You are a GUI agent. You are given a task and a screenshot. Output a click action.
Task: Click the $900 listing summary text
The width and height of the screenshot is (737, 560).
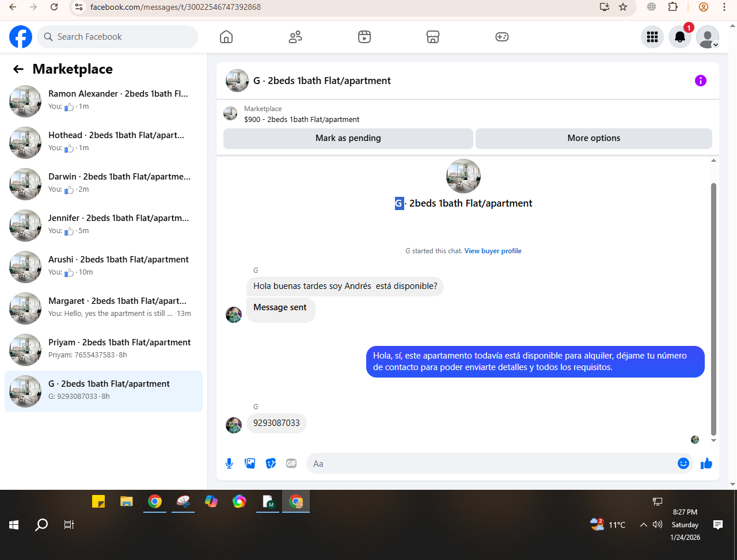point(302,120)
